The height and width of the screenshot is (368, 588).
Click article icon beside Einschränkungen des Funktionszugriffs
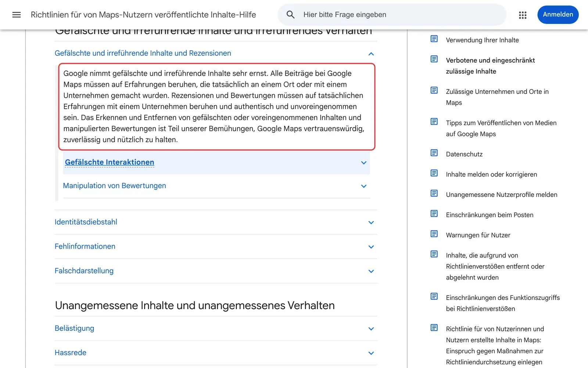[434, 296]
